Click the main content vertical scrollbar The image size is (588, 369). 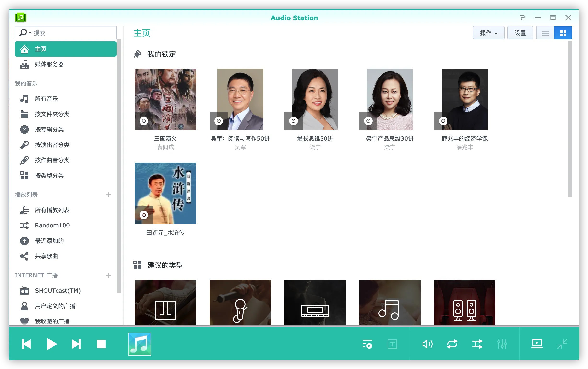click(x=570, y=119)
